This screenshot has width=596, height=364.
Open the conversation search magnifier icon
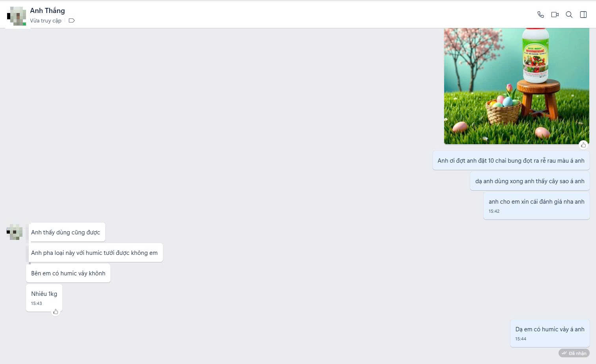pyautogui.click(x=569, y=15)
